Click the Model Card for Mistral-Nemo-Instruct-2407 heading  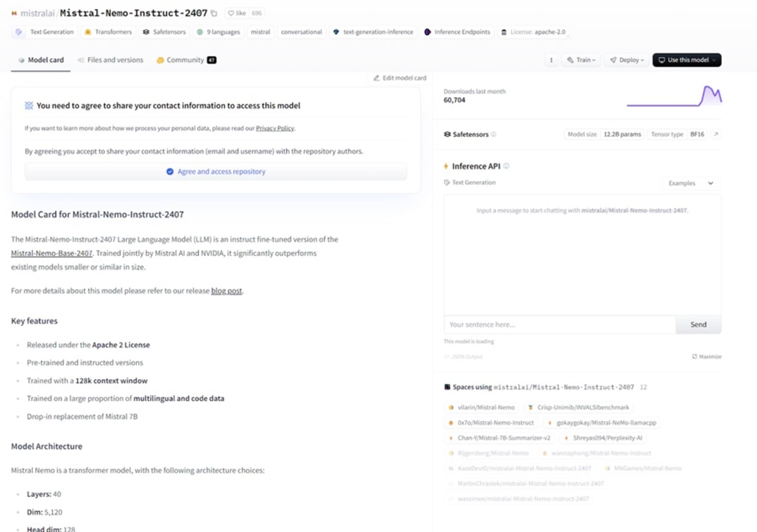point(97,214)
